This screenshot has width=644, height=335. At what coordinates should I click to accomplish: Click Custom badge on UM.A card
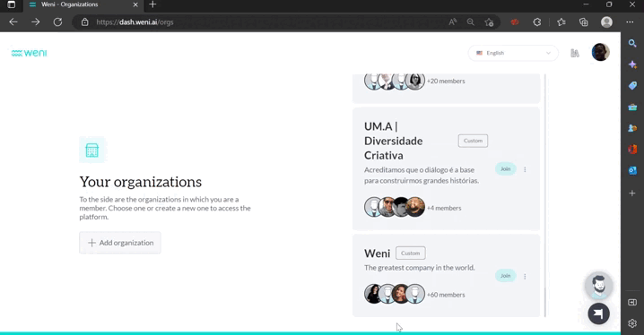(473, 141)
